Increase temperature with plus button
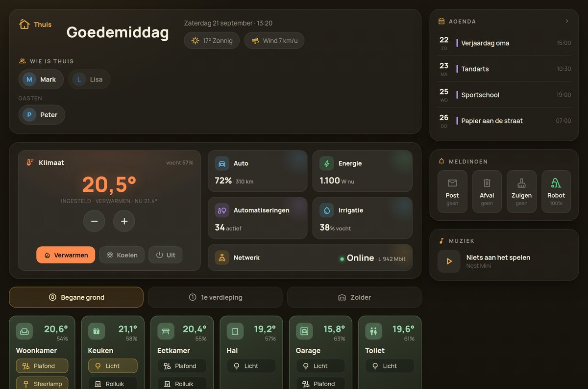 124,221
